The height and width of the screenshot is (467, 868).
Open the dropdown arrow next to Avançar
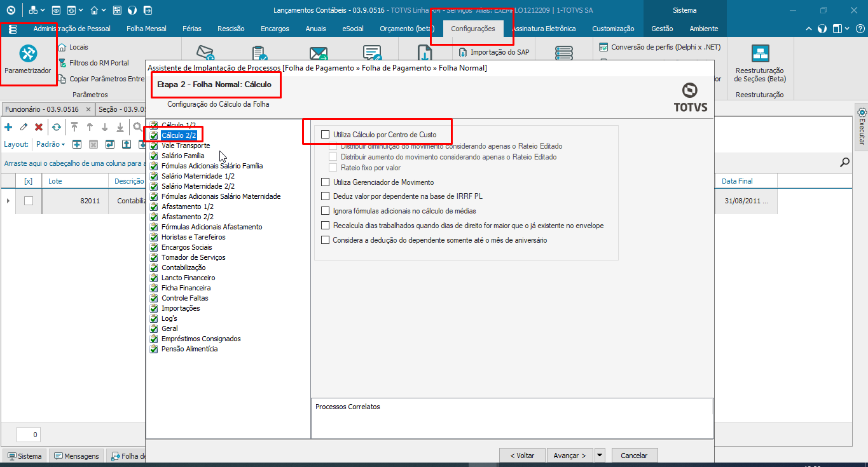600,456
